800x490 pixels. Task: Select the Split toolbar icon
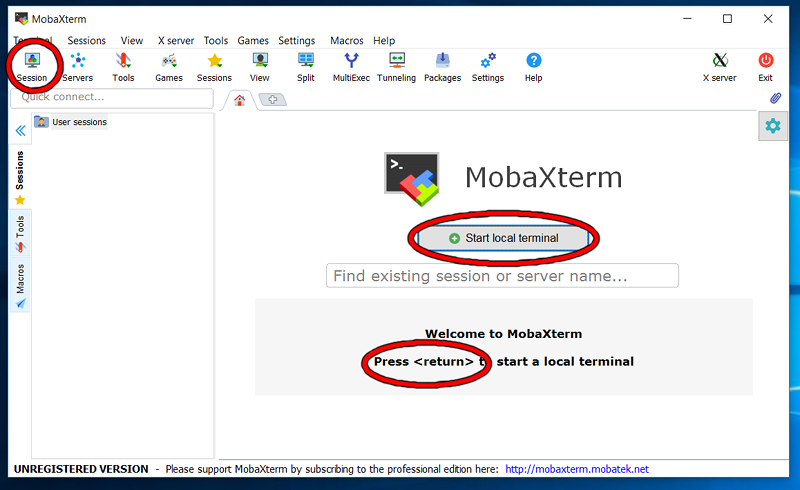pyautogui.click(x=306, y=67)
